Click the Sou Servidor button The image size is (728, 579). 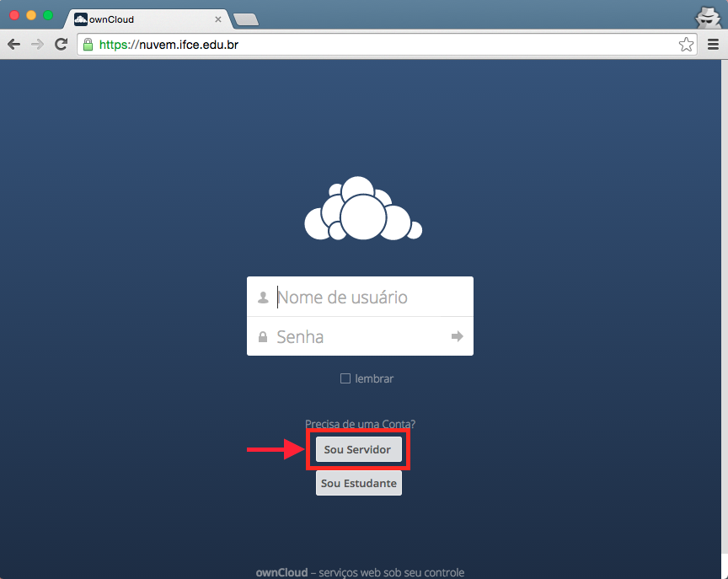click(358, 449)
